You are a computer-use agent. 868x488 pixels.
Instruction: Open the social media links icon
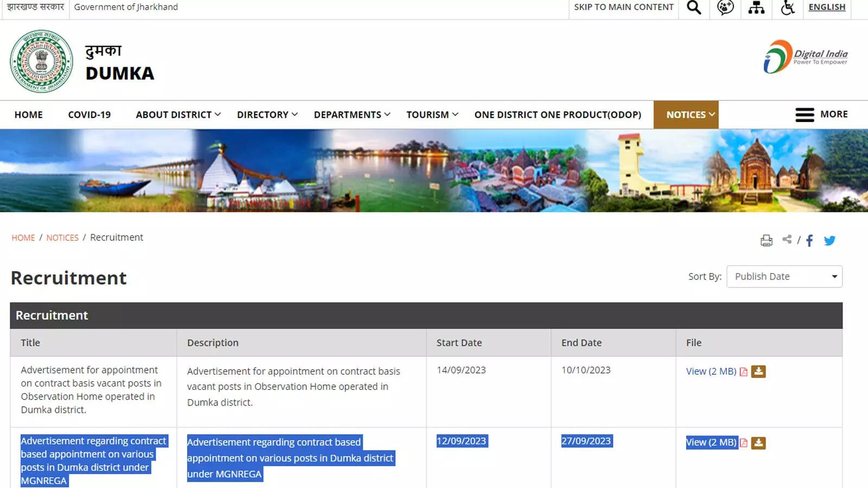point(725,8)
